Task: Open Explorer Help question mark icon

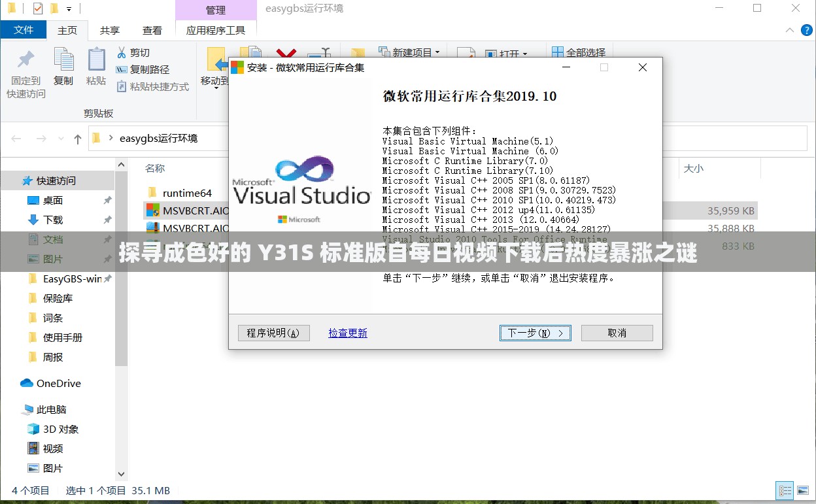Action: 807,30
